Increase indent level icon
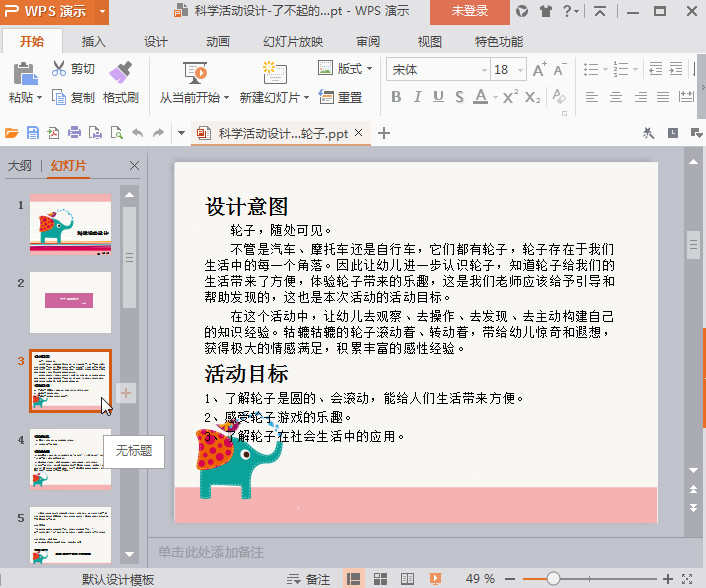 tap(676, 69)
